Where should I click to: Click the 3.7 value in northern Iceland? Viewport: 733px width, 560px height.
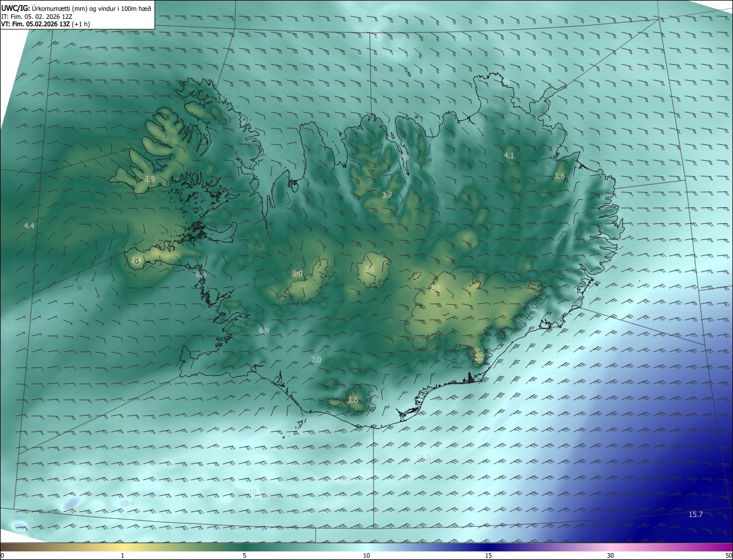pos(387,195)
